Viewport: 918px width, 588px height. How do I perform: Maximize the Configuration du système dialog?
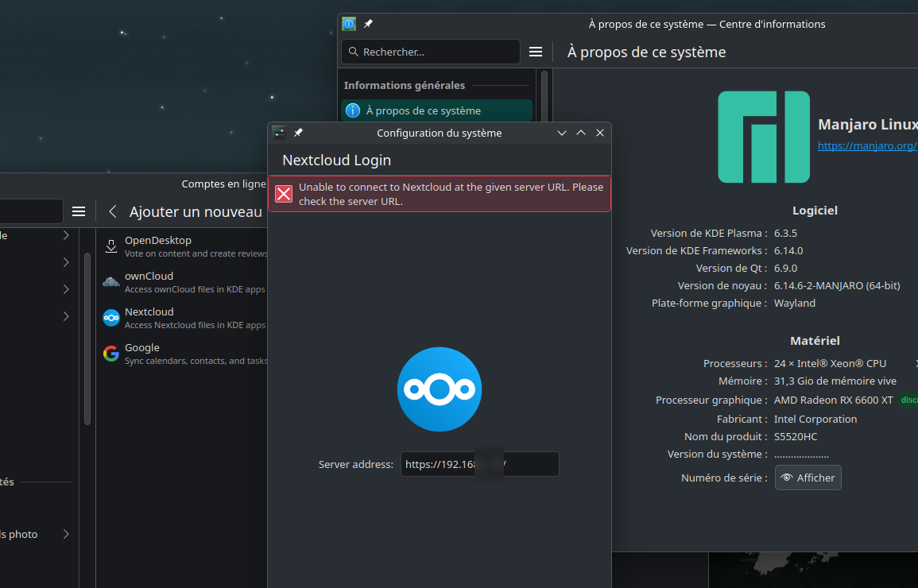(x=581, y=133)
